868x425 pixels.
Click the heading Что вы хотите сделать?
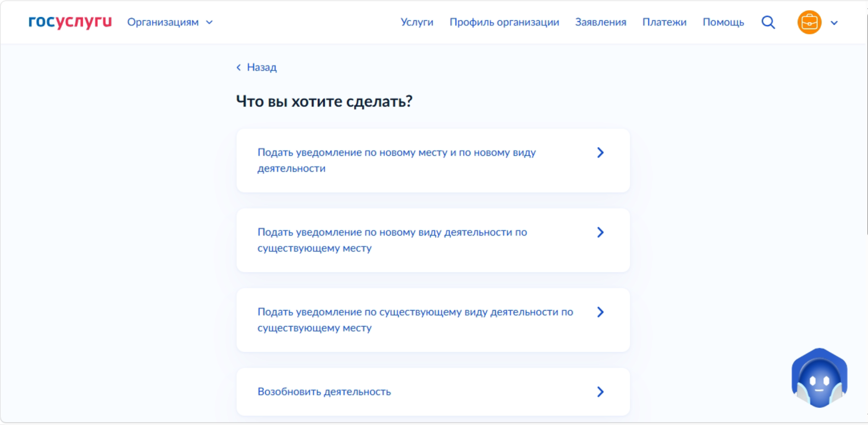click(x=324, y=101)
